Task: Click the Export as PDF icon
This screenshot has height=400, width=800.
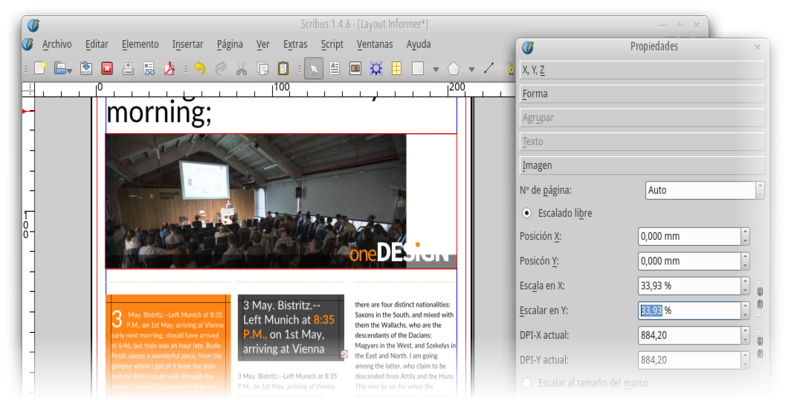Action: tap(169, 68)
